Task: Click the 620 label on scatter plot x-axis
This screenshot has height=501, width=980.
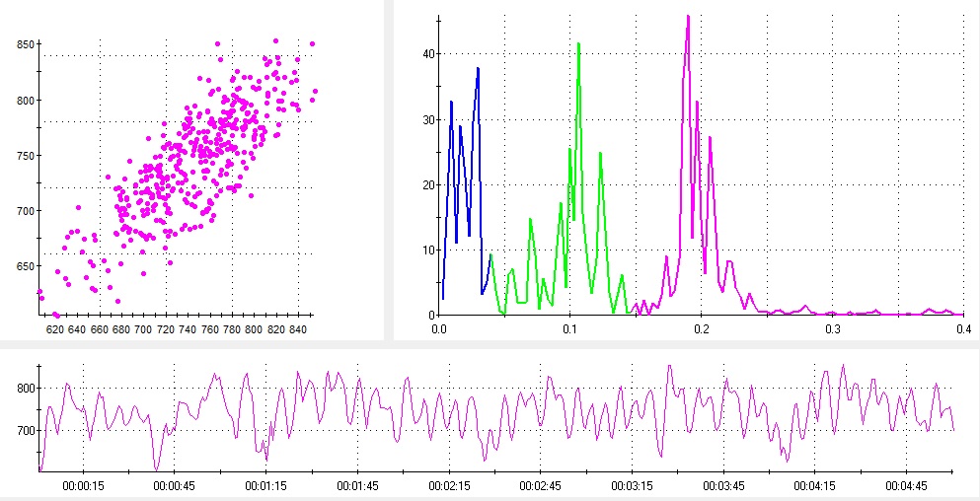Action: [x=54, y=328]
